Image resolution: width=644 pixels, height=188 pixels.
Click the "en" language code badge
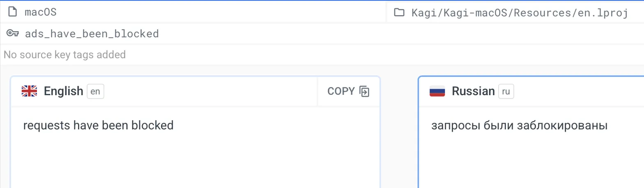pyautogui.click(x=95, y=91)
